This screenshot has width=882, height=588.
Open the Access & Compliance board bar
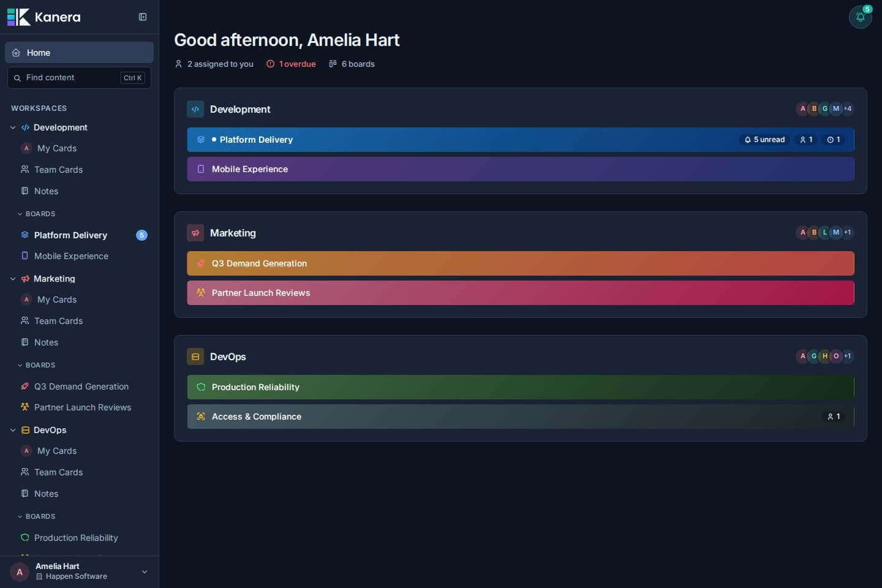pos(521,417)
